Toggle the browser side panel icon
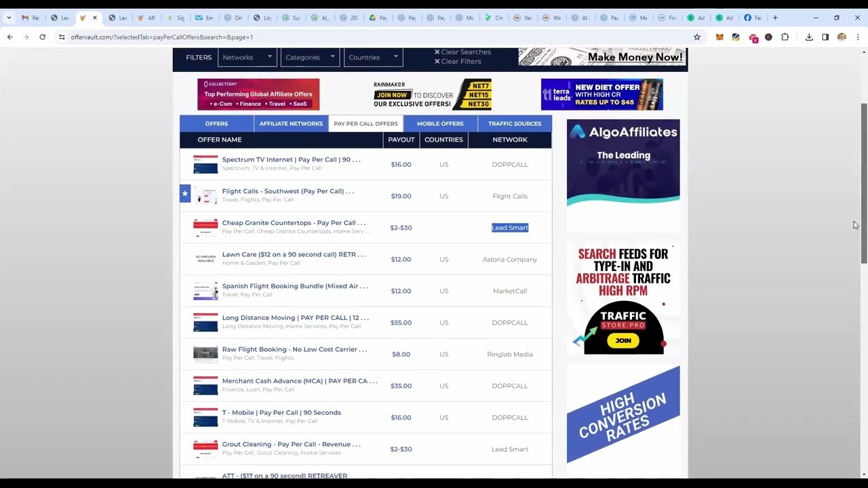The image size is (868, 488). [x=825, y=37]
